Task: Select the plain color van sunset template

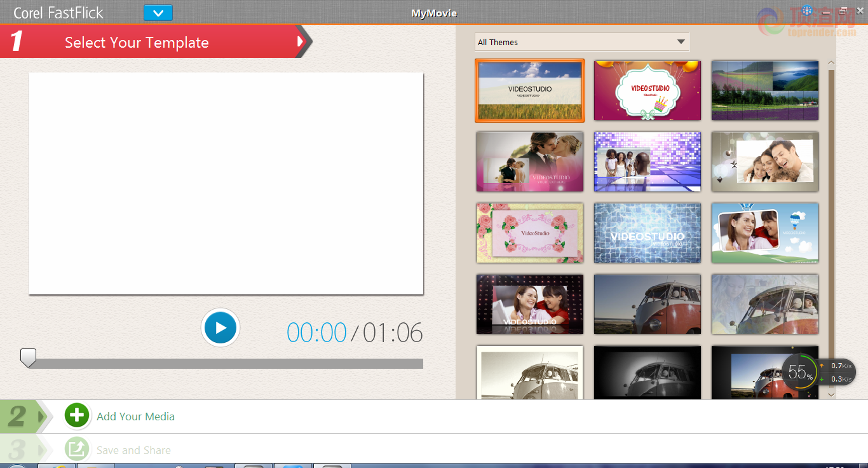Action: point(648,304)
